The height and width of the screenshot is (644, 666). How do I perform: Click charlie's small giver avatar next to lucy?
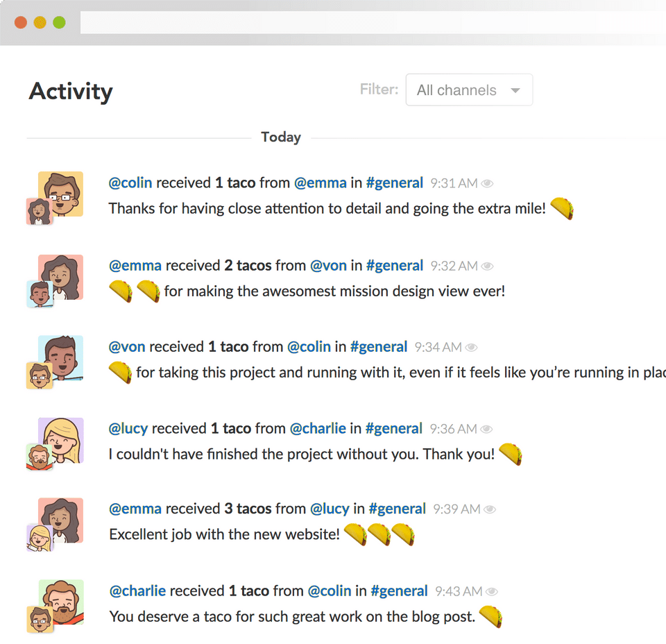[40, 457]
